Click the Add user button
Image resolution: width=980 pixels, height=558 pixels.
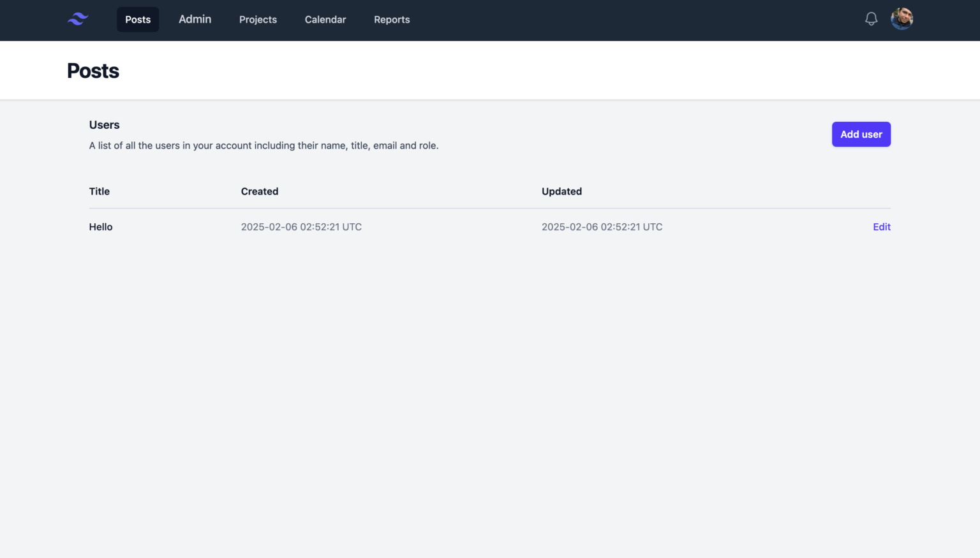tap(861, 135)
